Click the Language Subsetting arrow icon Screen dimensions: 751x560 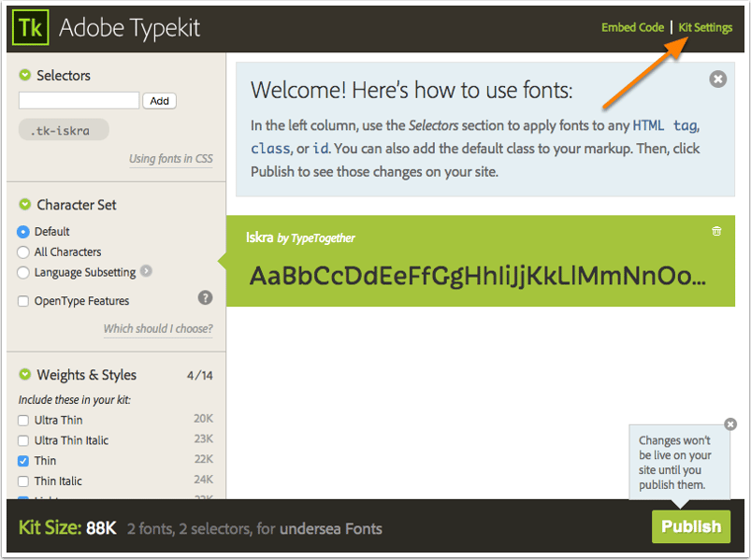147,272
